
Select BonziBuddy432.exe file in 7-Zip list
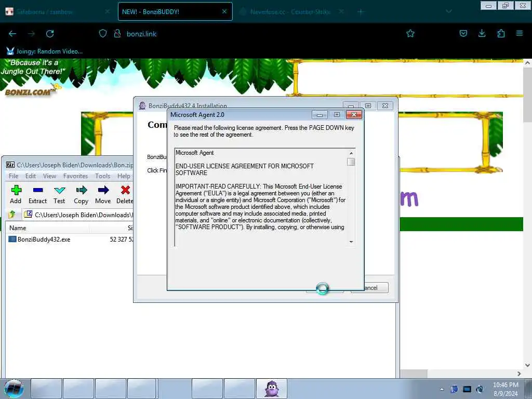tap(44, 239)
